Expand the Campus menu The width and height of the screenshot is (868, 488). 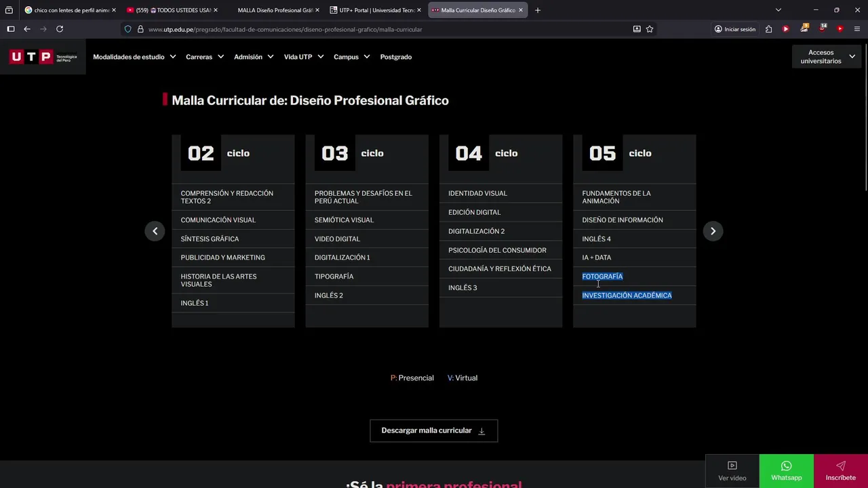click(x=351, y=57)
